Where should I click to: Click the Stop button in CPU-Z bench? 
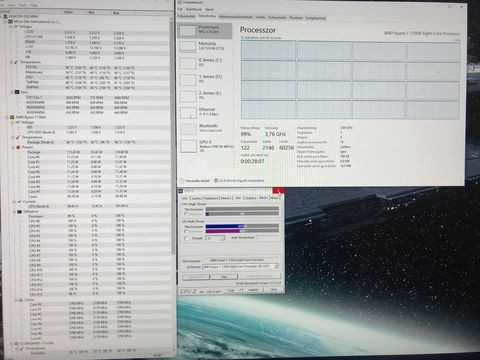click(224, 277)
